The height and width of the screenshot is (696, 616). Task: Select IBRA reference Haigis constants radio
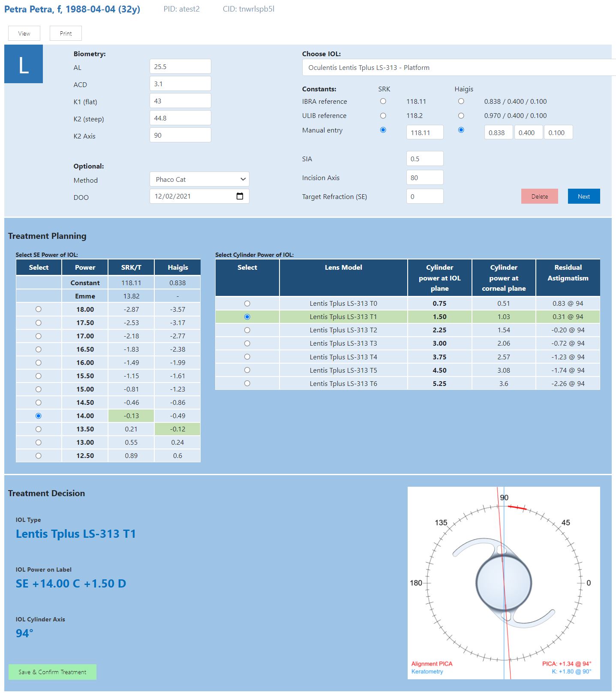461,101
